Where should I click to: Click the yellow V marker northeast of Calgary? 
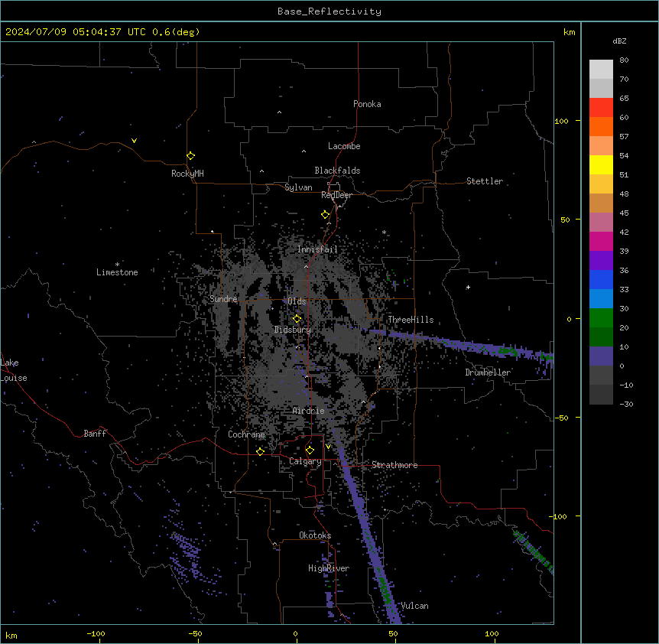[328, 447]
